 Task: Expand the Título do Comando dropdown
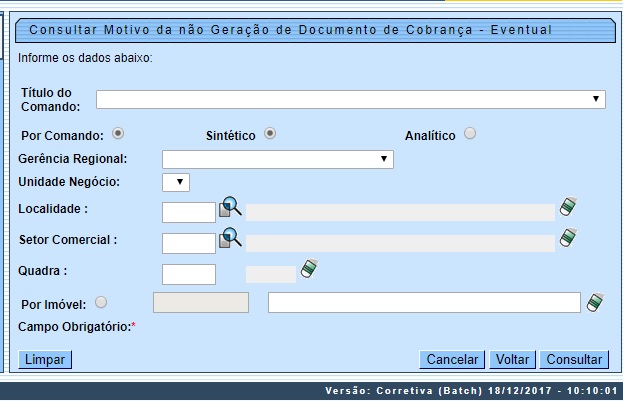click(x=351, y=99)
